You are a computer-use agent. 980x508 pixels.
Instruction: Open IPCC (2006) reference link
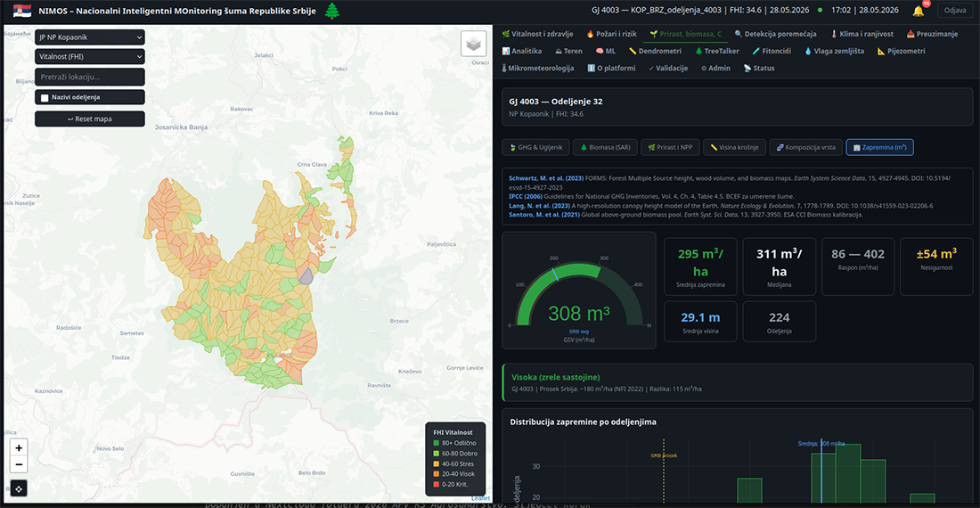pyautogui.click(x=525, y=196)
